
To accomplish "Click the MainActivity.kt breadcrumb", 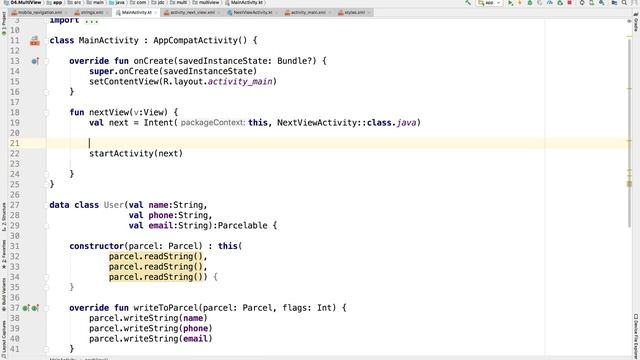I will [244, 2].
